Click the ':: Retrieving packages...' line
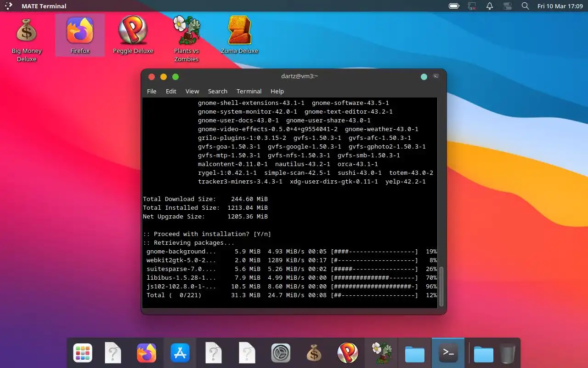The width and height of the screenshot is (588, 368). [189, 243]
